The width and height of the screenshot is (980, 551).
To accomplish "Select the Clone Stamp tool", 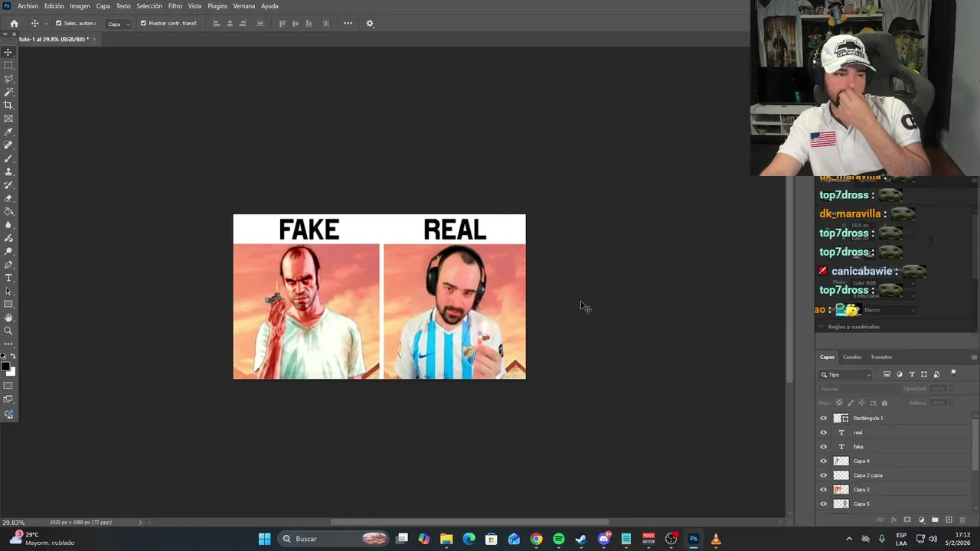I will [x=8, y=171].
